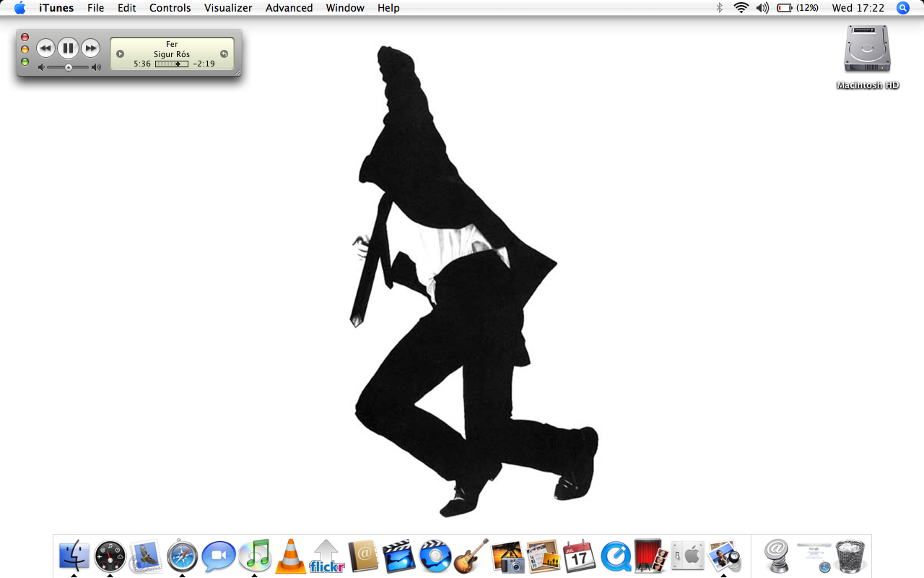924x578 pixels.
Task: Open Spotlight search
Action: point(903,8)
